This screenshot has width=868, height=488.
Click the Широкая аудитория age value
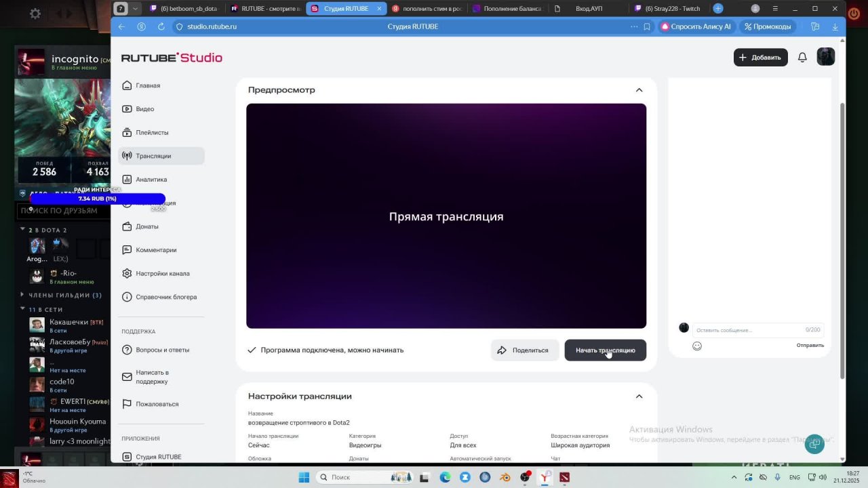[580, 445]
